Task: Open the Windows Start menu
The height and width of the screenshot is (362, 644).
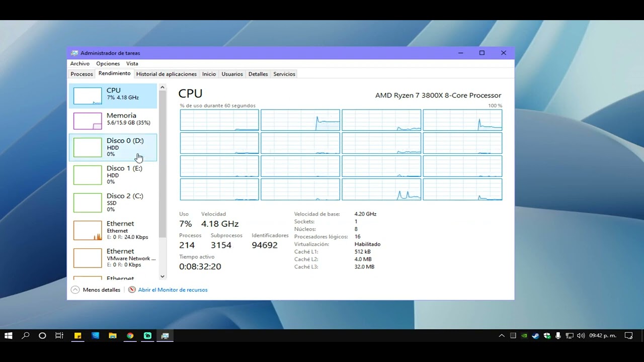Action: [9, 335]
